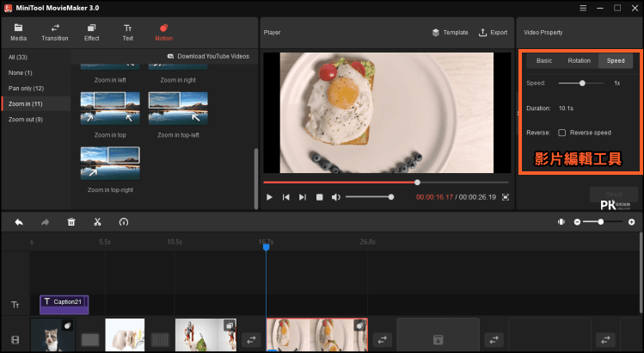Adjust the Speed slider handle
The height and width of the screenshot is (353, 644).
(582, 84)
